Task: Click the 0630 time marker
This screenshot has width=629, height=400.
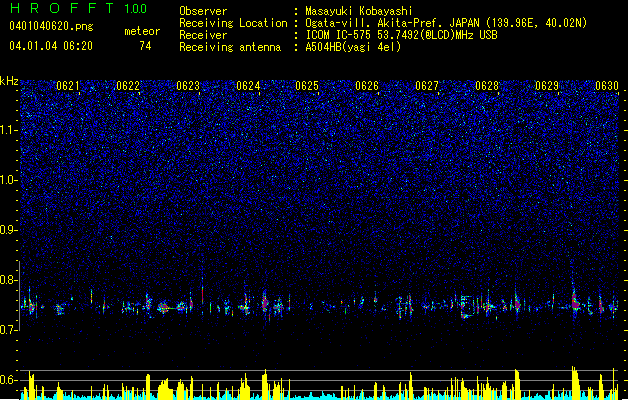Action: 607,86
